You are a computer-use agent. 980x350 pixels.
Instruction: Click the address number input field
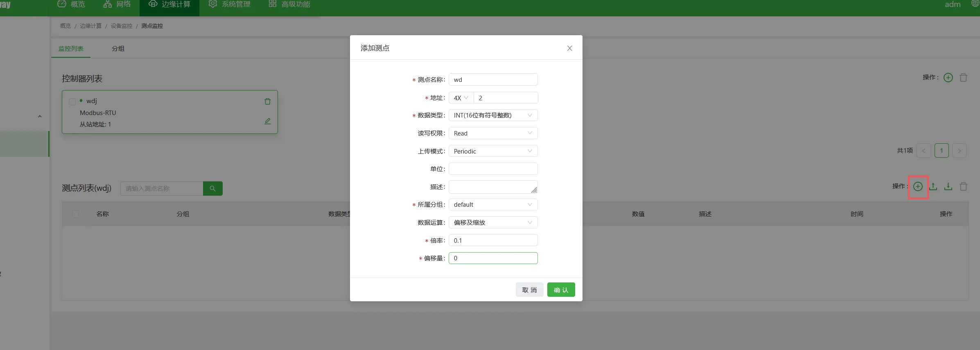pyautogui.click(x=506, y=98)
